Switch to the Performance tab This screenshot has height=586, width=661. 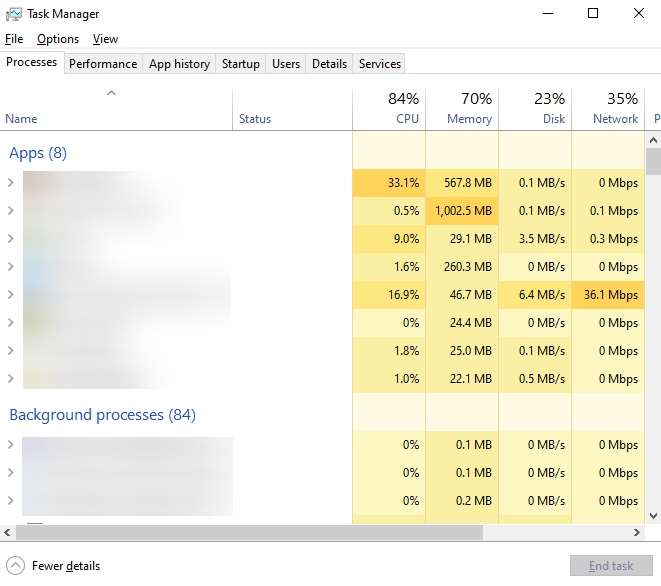pyautogui.click(x=103, y=64)
